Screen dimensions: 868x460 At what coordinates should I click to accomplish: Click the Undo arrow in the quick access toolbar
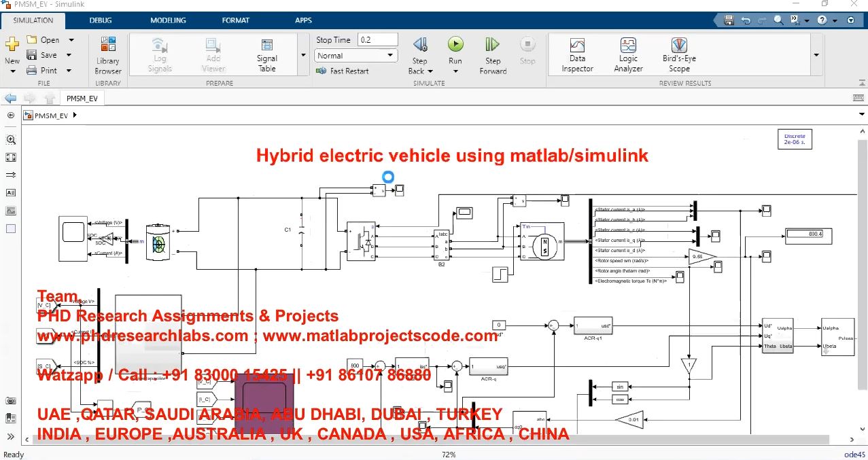(x=746, y=20)
